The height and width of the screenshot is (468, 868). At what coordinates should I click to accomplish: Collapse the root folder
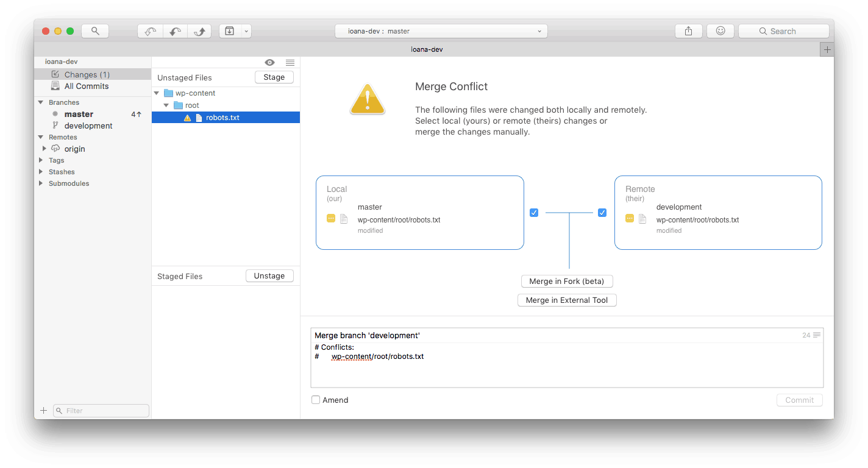click(x=166, y=105)
